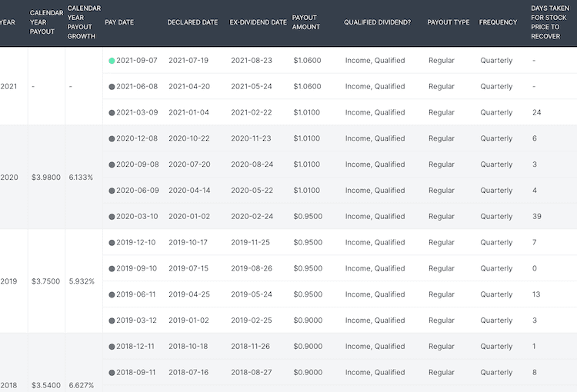This screenshot has height=392, width=577.
Task: Click the gray dot next to 2020-12-08
Action: click(112, 138)
